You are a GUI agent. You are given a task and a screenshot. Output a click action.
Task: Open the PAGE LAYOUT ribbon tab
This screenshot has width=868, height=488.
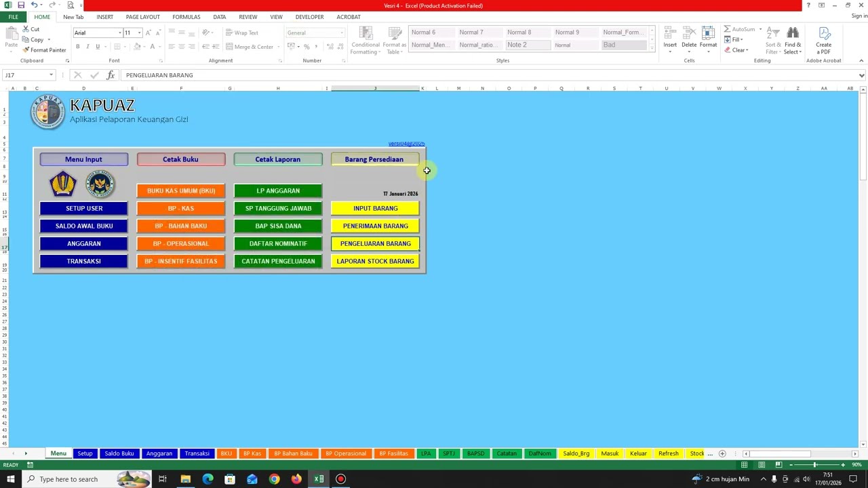point(142,17)
